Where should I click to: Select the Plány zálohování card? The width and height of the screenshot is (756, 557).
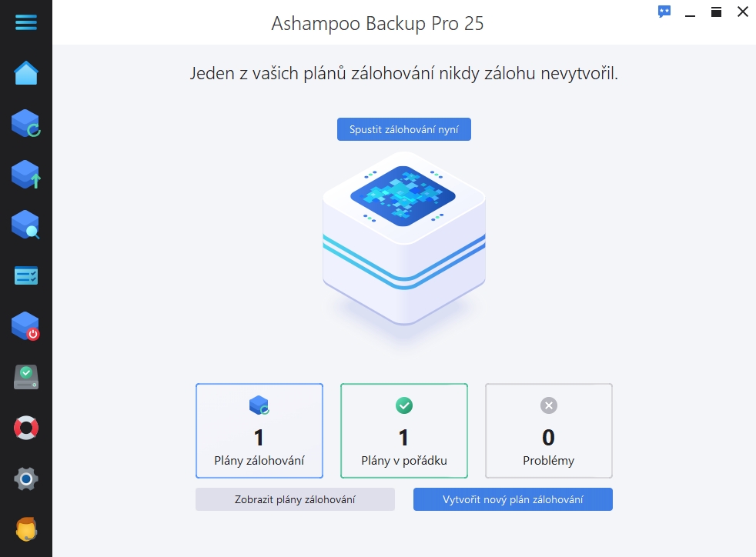click(x=259, y=431)
